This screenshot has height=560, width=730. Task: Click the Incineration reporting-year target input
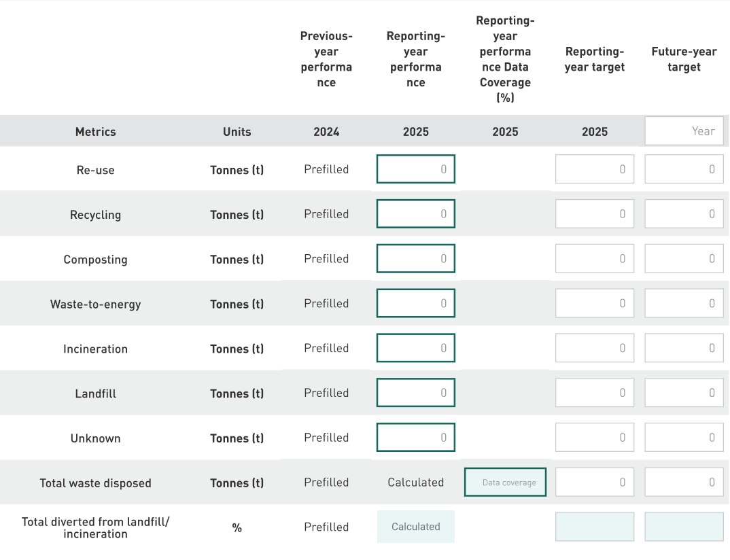tap(594, 348)
